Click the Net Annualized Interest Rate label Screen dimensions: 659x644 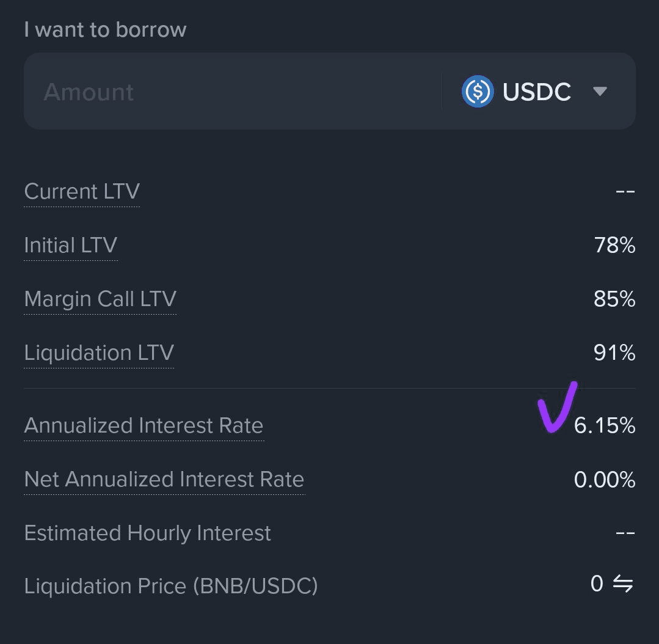coord(164,479)
